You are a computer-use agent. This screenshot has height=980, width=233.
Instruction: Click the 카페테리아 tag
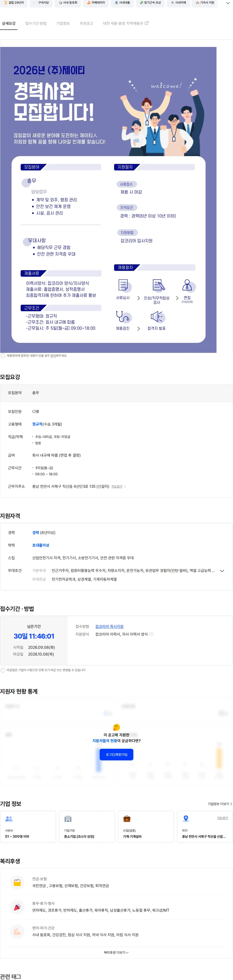[x=96, y=3]
